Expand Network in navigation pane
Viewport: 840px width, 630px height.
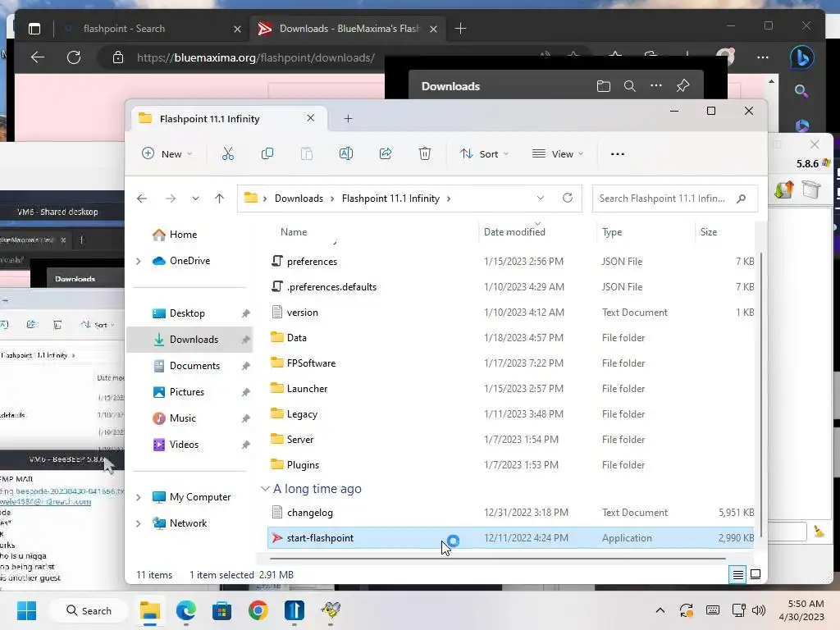138,523
